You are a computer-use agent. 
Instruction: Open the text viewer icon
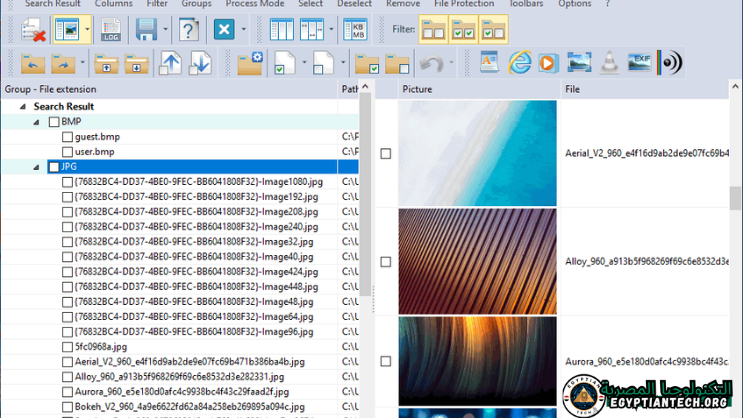point(489,62)
